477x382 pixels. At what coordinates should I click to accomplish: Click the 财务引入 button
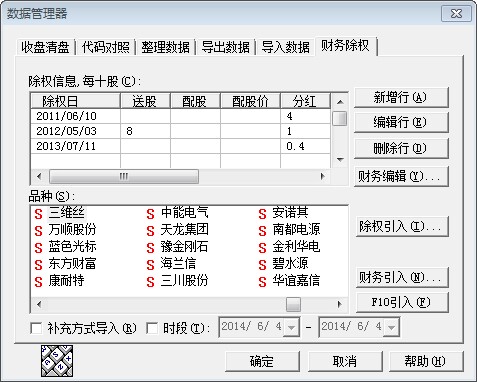click(402, 277)
